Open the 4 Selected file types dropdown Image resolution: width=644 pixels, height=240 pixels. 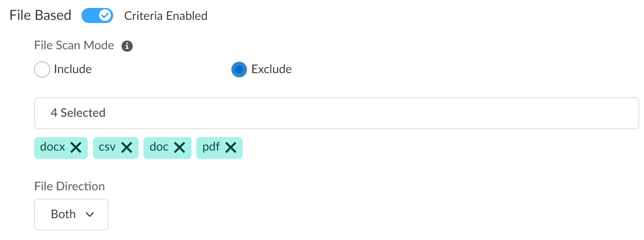[336, 113]
